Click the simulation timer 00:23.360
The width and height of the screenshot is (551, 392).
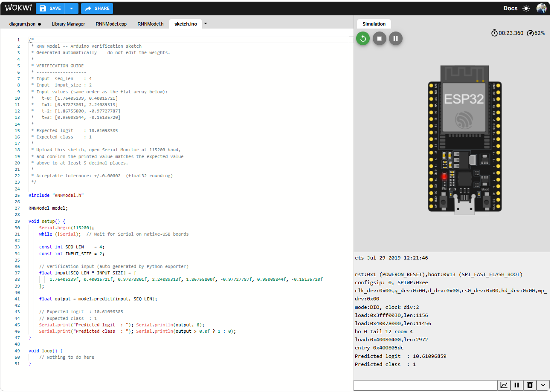pos(507,33)
